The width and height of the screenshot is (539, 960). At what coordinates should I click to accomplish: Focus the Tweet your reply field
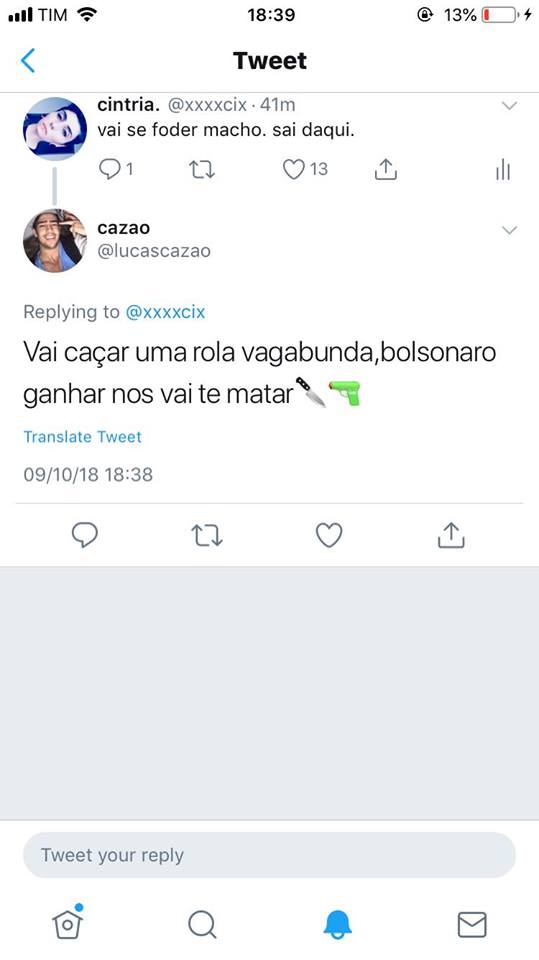click(x=270, y=855)
